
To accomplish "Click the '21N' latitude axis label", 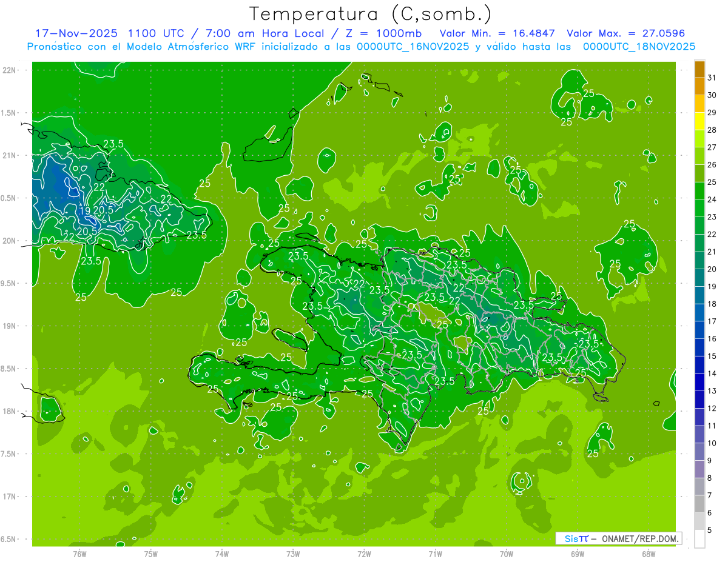I will tap(9, 156).
